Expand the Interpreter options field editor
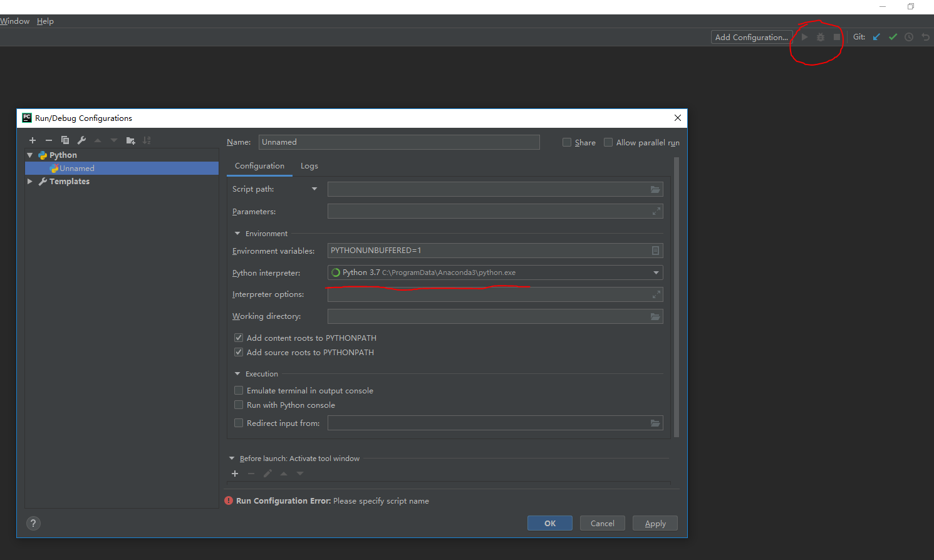Viewport: 934px width, 560px height. coord(656,294)
